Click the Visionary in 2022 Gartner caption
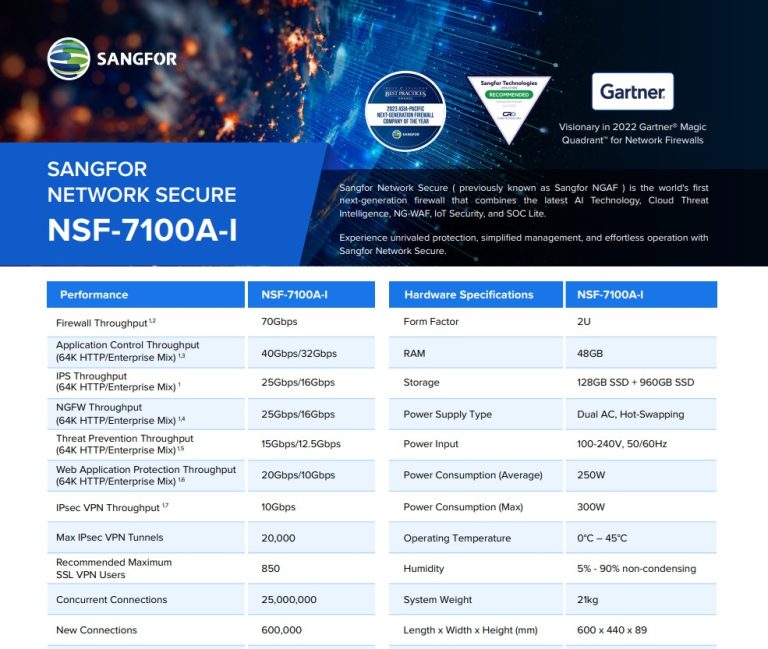The image size is (768, 649). 631,134
